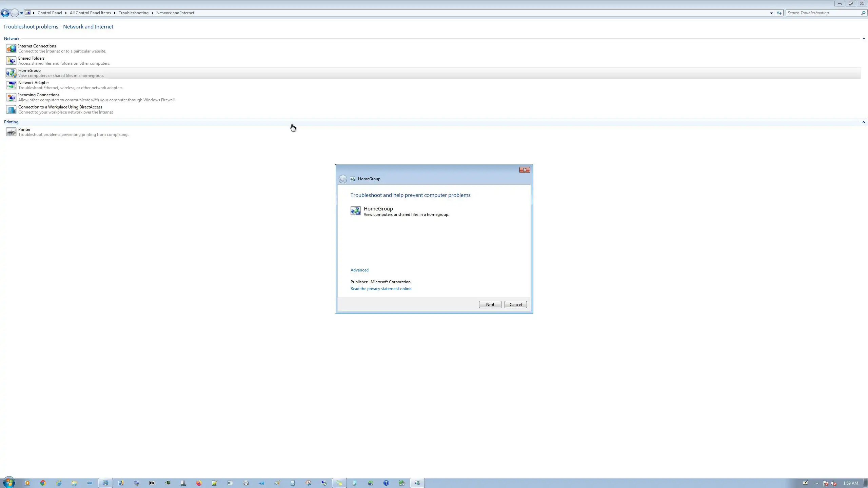Viewport: 868px width, 488px height.
Task: Cancel the HomeGroup troubleshooter
Action: [515, 304]
